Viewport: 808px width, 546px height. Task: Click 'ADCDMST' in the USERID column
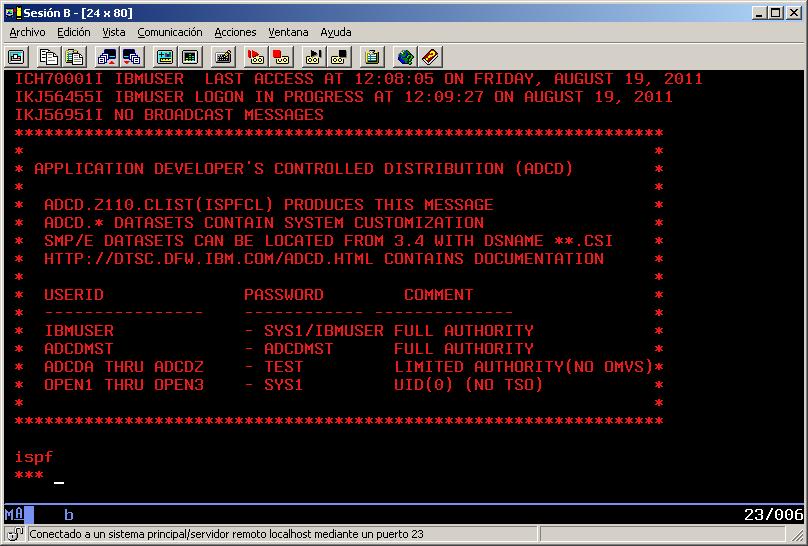coord(79,349)
